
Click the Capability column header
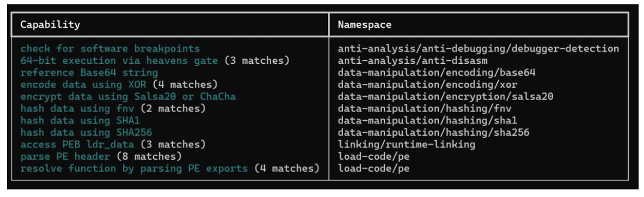click(x=50, y=25)
